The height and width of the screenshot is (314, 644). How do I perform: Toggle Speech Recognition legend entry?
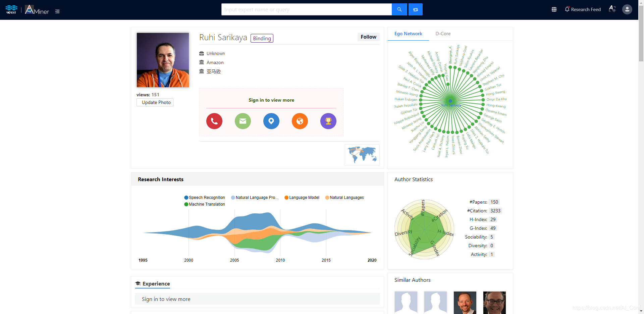click(x=205, y=198)
